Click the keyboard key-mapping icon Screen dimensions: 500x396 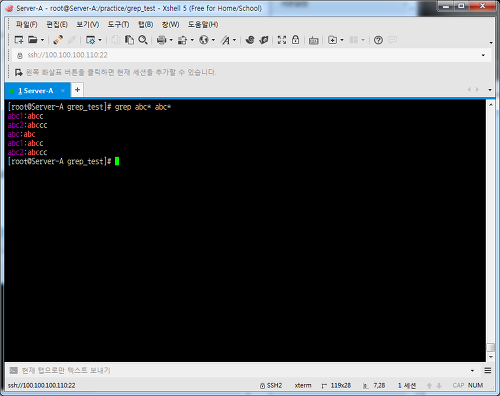(314, 41)
